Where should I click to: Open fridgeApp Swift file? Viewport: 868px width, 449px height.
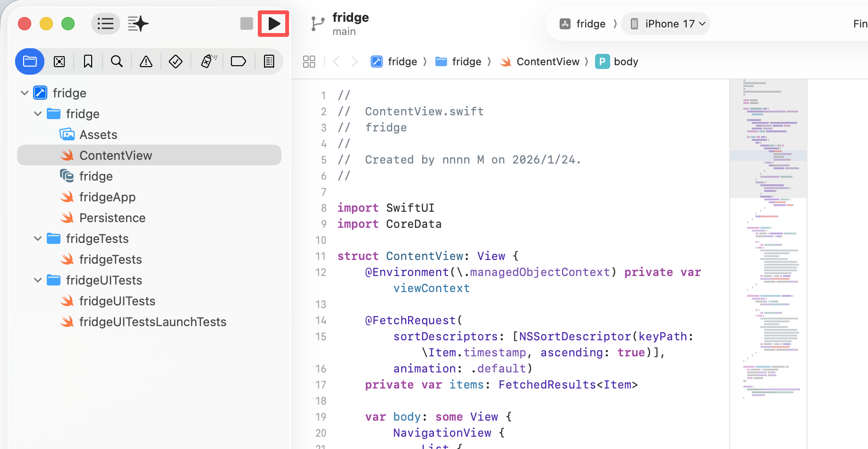coord(107,197)
